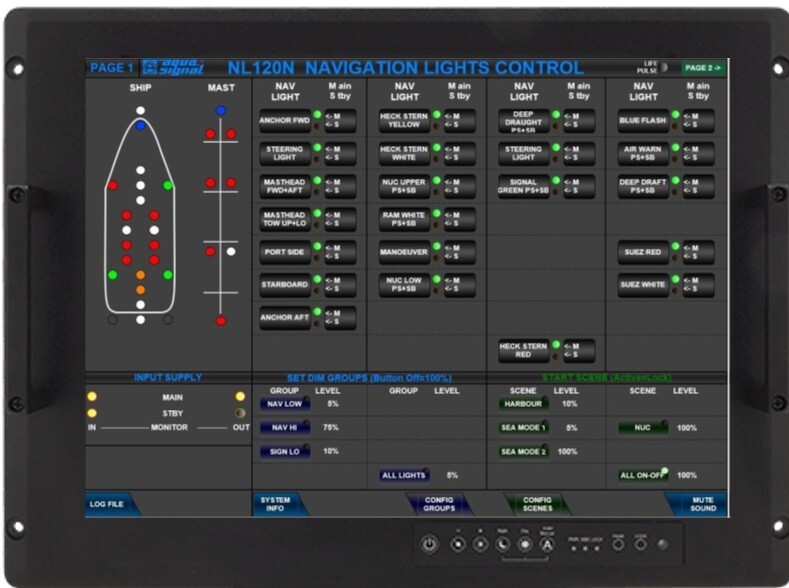Viewport: 789px width, 588px height.
Task: Toggle the ANCHOR FWD nav light
Action: 285,121
